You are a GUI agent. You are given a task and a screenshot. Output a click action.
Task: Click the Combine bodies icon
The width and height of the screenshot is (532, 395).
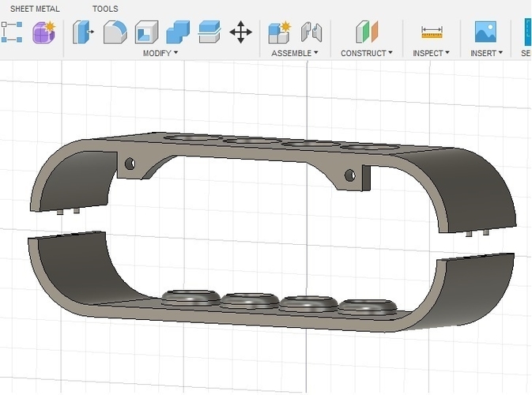(178, 32)
